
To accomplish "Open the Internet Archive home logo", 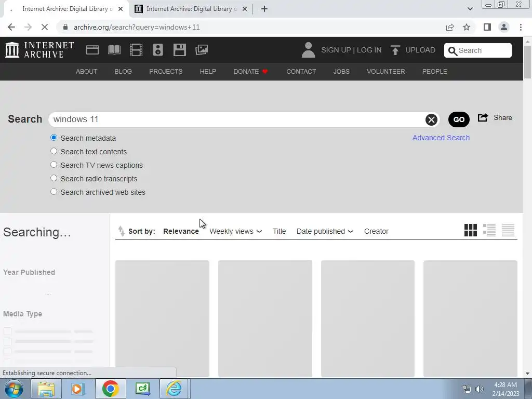I will 39,50.
